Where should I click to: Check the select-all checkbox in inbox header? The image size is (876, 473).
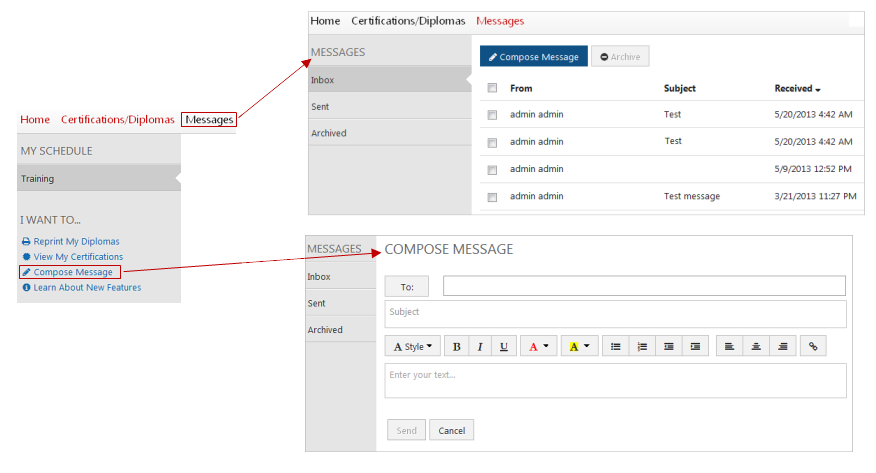(492, 88)
